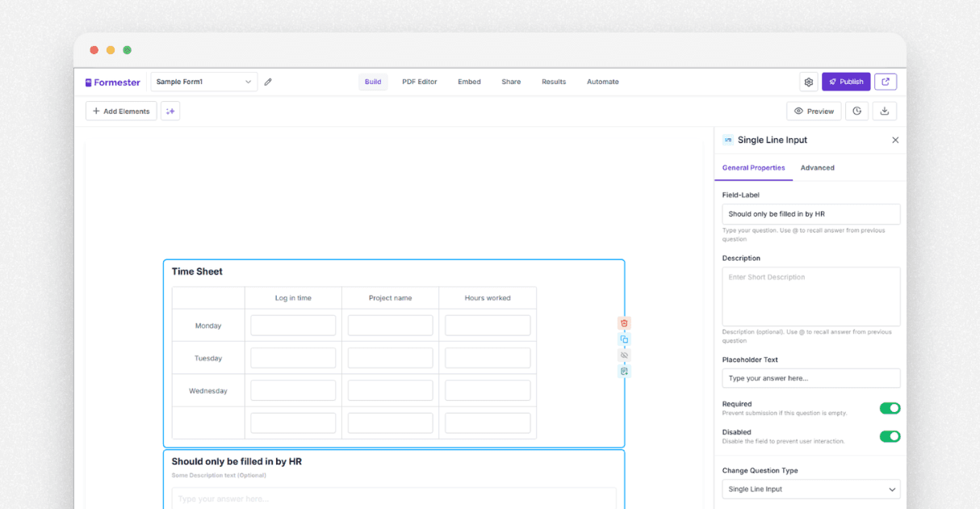Toggle the Preview eye button

(814, 111)
